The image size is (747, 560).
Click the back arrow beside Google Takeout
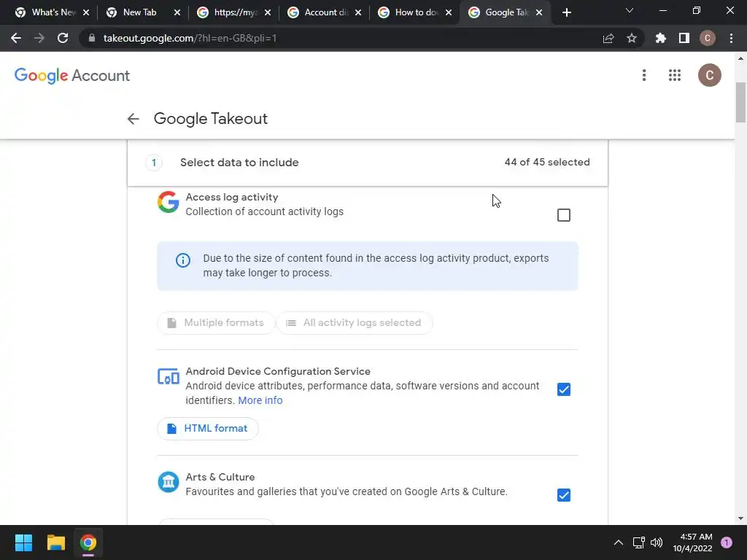pyautogui.click(x=133, y=119)
